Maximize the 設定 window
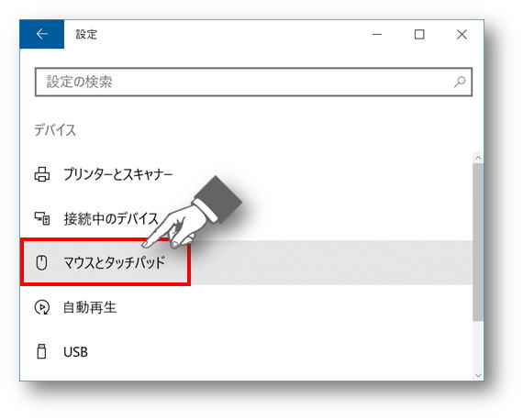 pos(419,34)
